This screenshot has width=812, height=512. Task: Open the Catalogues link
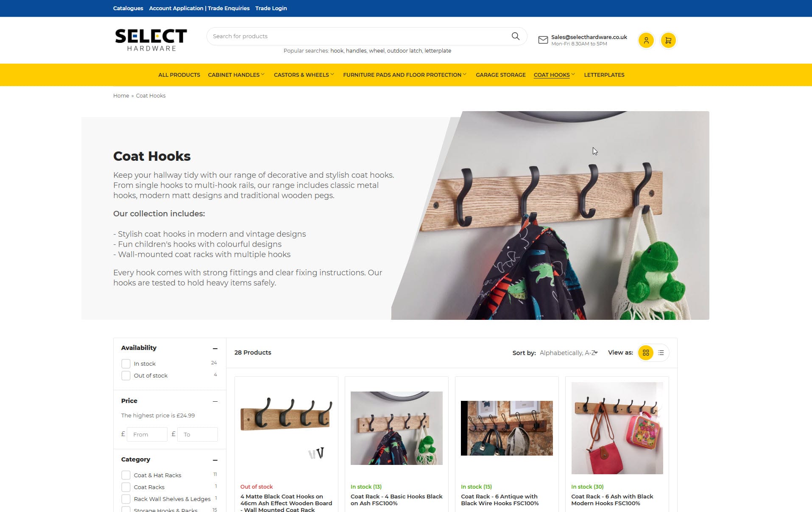pyautogui.click(x=128, y=8)
